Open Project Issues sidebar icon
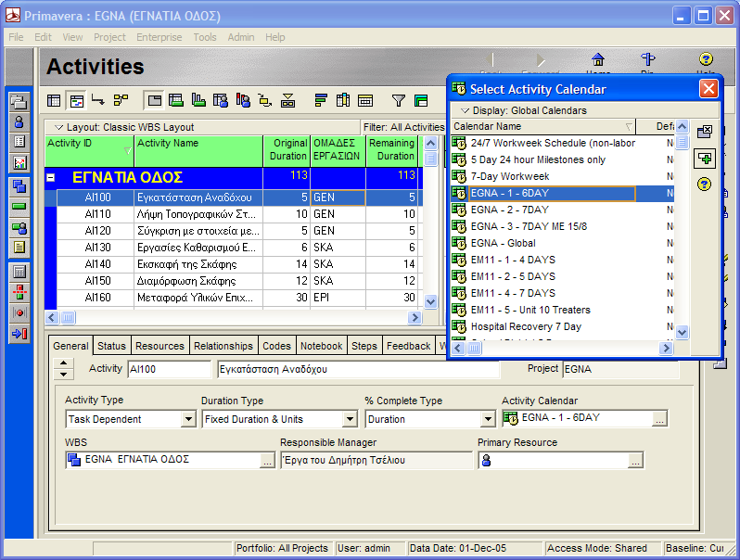The height and width of the screenshot is (560, 740). pyautogui.click(x=19, y=312)
